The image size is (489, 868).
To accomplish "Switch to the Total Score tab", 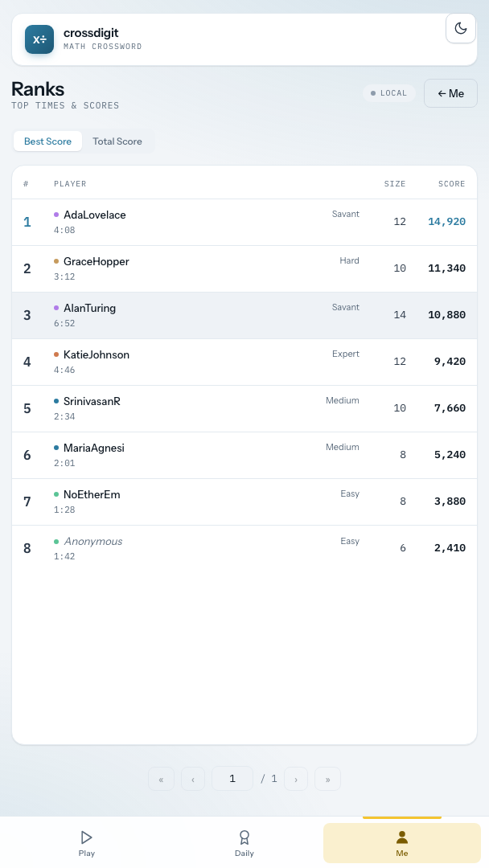I will tap(117, 141).
